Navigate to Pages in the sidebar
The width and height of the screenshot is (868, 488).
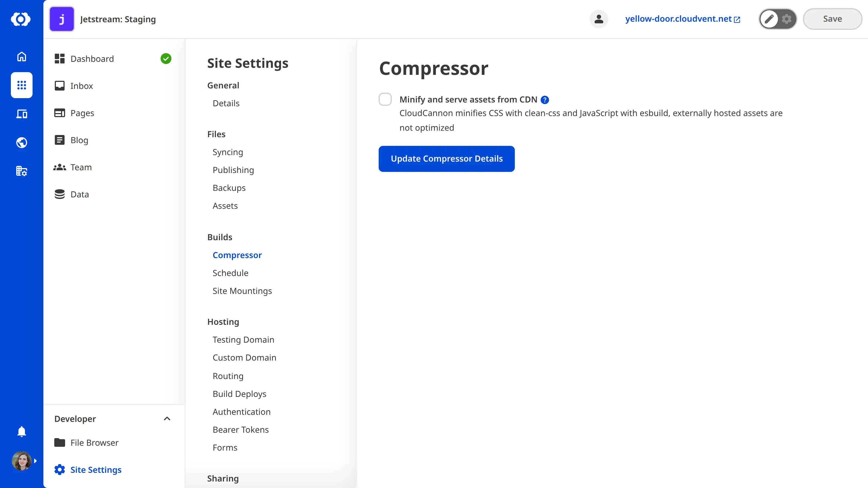coord(82,113)
